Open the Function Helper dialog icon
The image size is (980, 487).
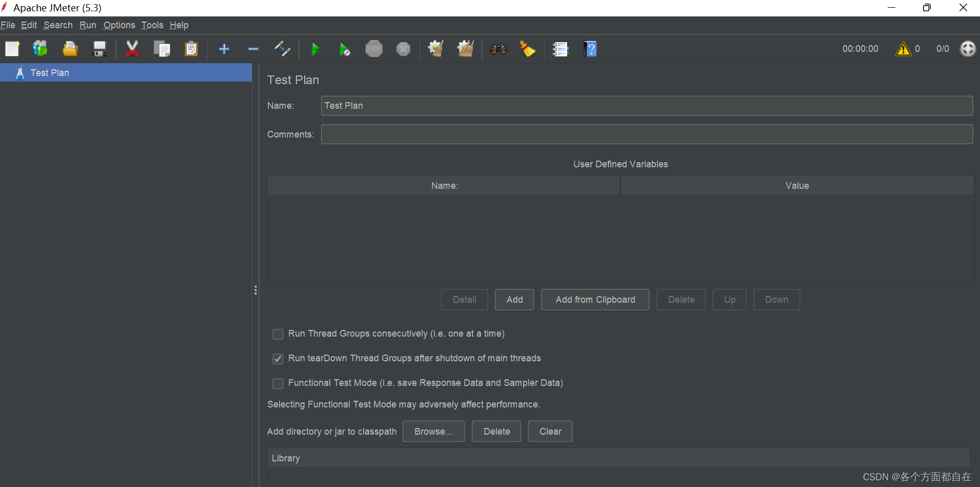[561, 49]
